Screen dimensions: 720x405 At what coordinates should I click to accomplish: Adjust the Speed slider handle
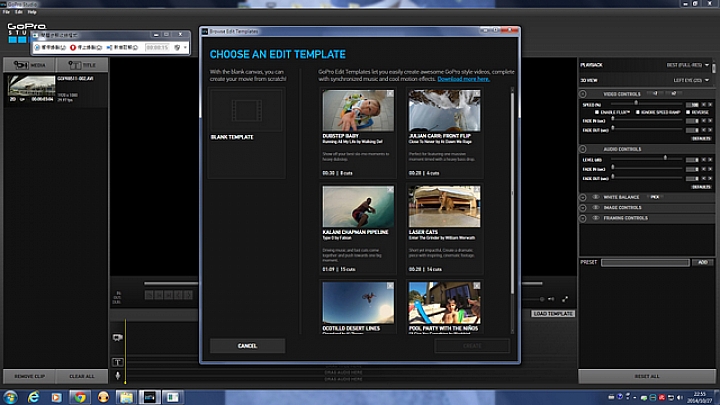[x=636, y=103]
